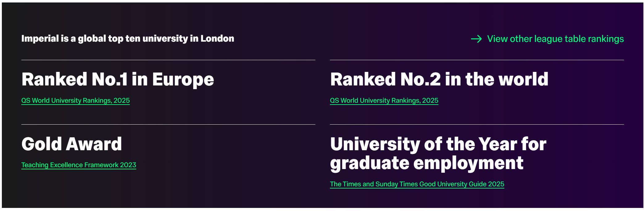This screenshot has height=211, width=644.
Task: Open View other league table rankings link
Action: [x=555, y=39]
